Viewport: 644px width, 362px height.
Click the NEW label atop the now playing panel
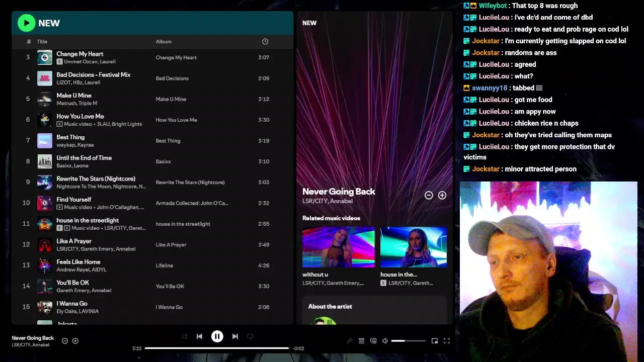coord(309,23)
